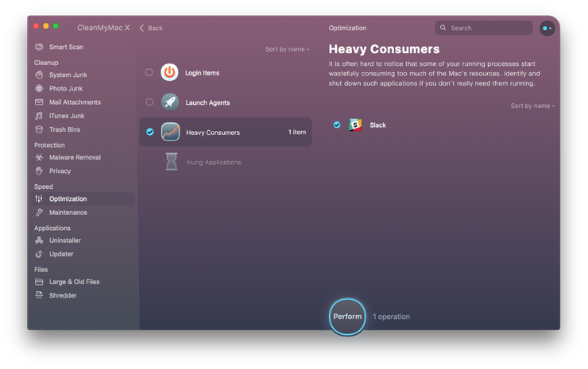This screenshot has height=369, width=588.
Task: Click the search magnifier icon
Action: [443, 28]
